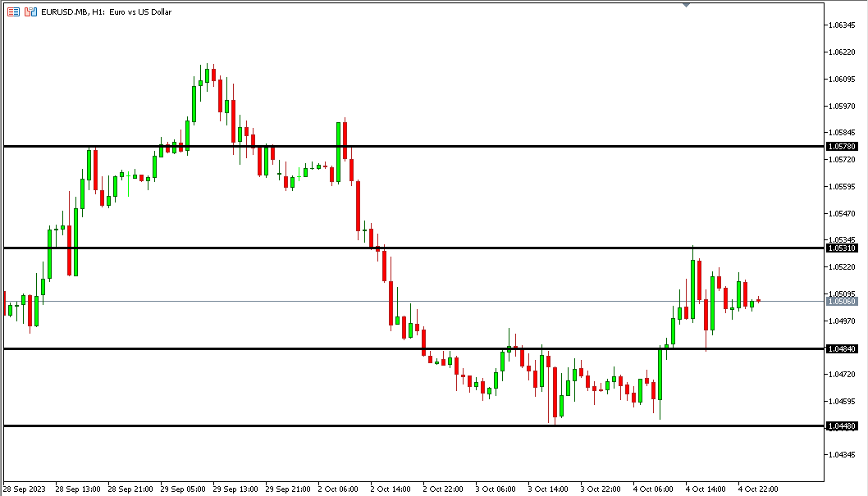Click the 2 Oct 22:00 time label

tap(443, 489)
